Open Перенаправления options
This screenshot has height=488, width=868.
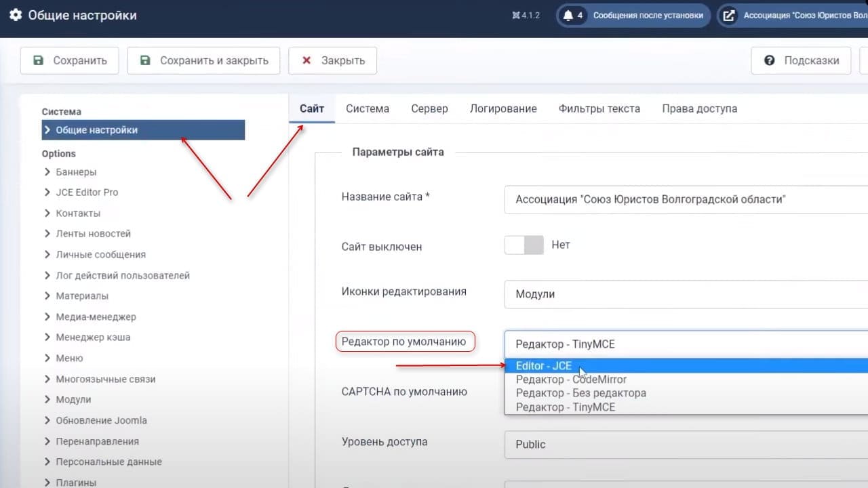(97, 442)
